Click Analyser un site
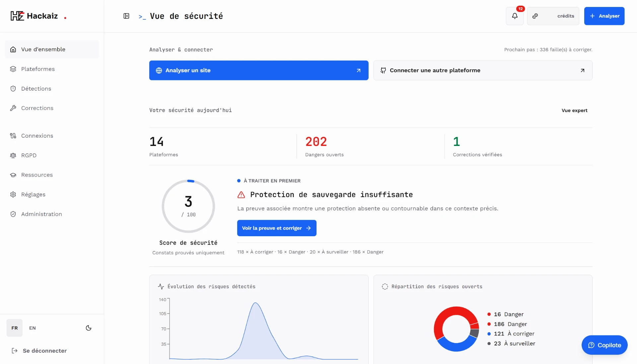This screenshot has height=364, width=637. point(259,70)
